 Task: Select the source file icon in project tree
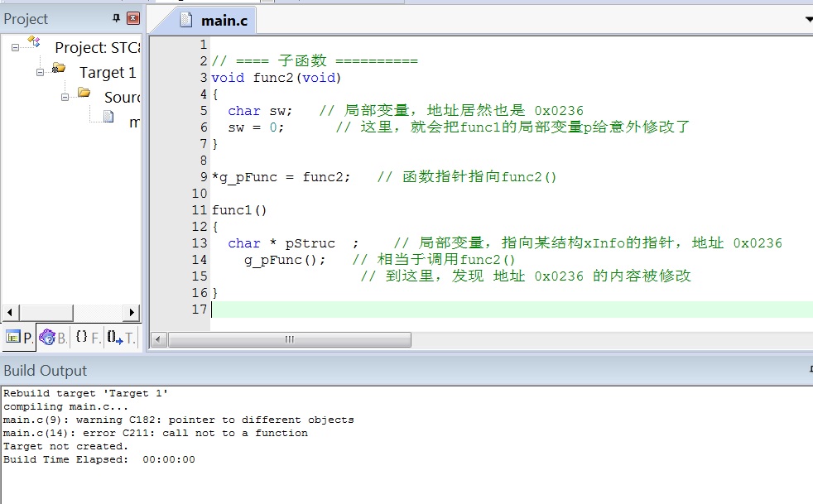(108, 118)
